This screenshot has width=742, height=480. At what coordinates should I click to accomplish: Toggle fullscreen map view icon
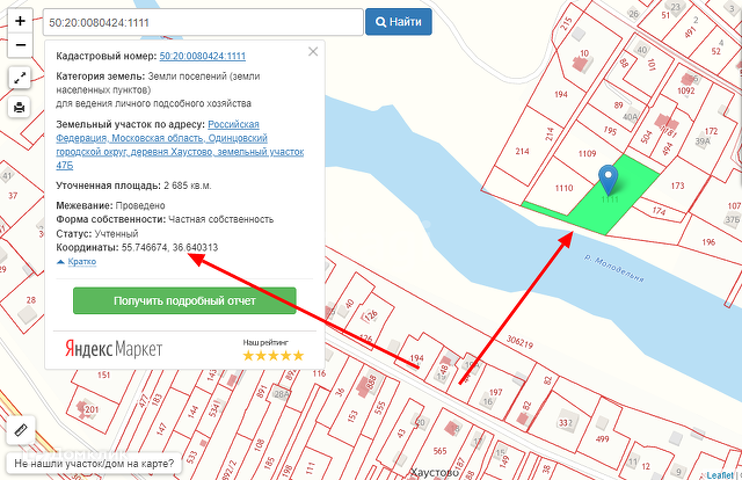click(x=20, y=78)
